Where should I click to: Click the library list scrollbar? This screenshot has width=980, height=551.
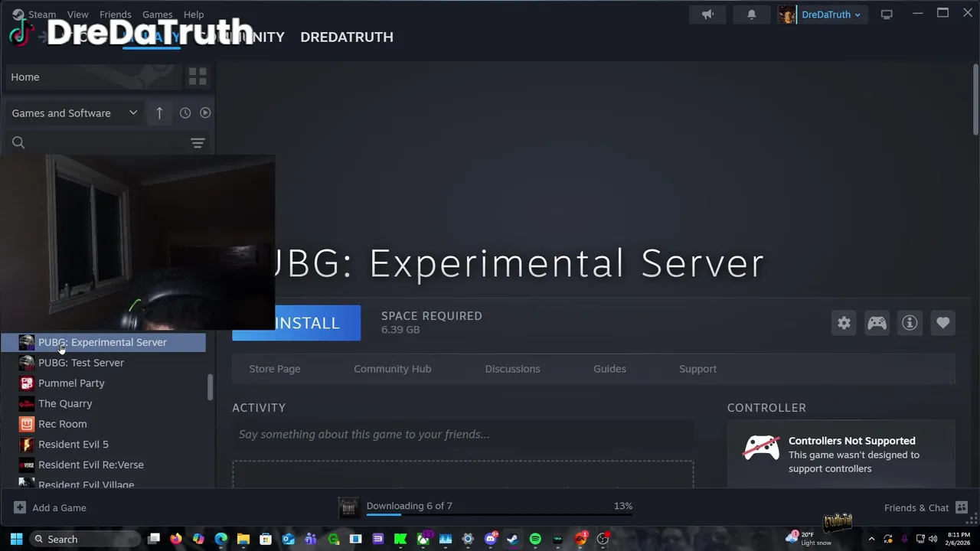click(211, 386)
